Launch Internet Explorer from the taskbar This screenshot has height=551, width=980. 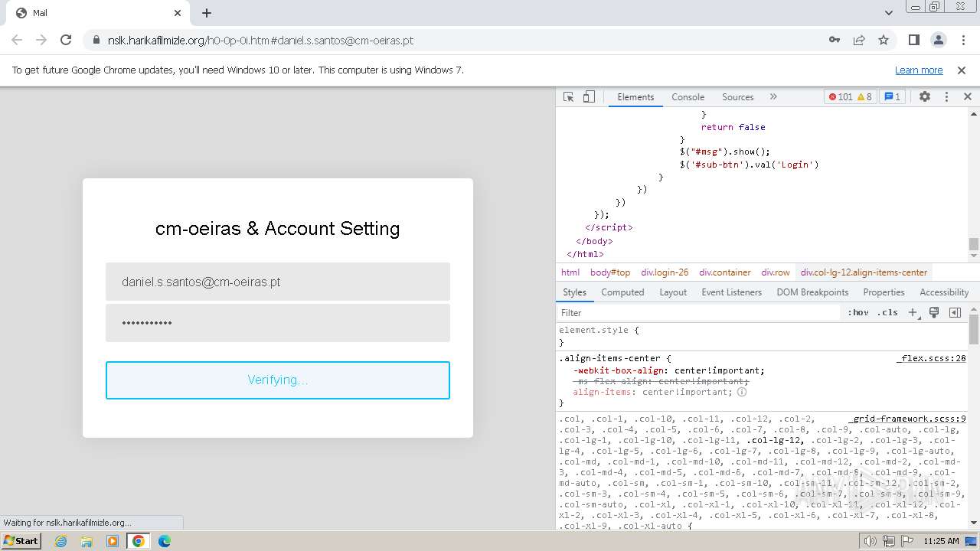click(x=60, y=541)
